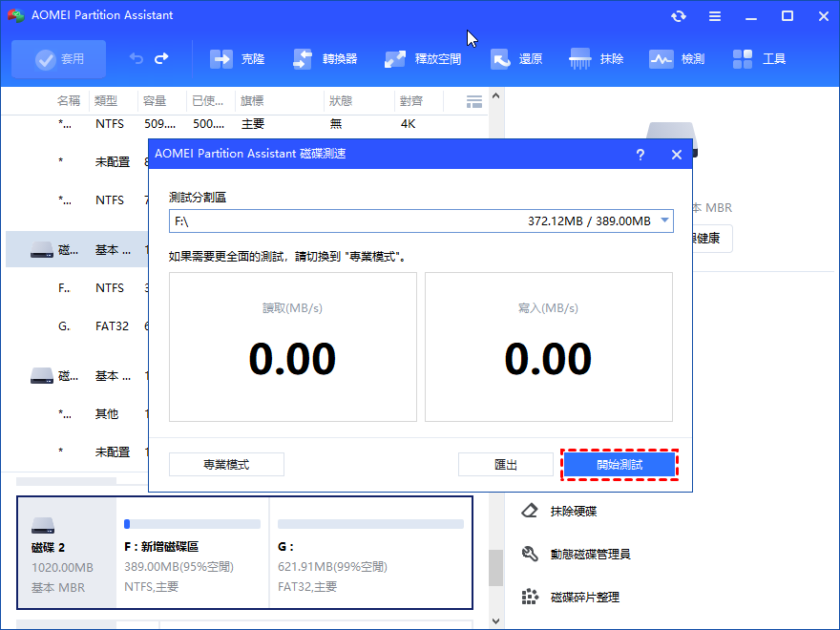Click the 類型 column header
This screenshot has width=840, height=630.
click(106, 101)
